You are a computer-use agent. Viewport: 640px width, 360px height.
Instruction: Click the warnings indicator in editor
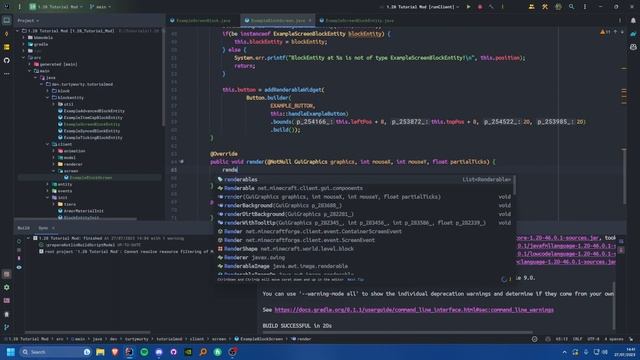point(605,32)
